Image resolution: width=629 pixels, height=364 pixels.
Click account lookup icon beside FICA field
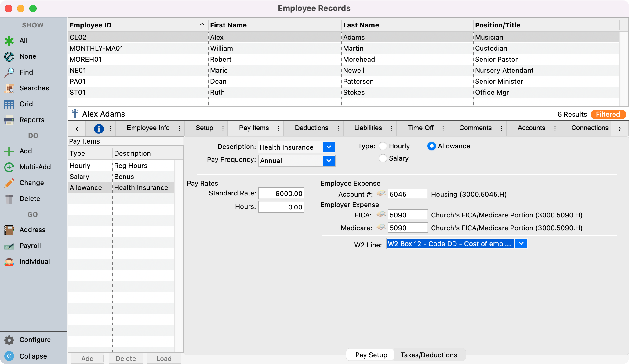coord(381,215)
